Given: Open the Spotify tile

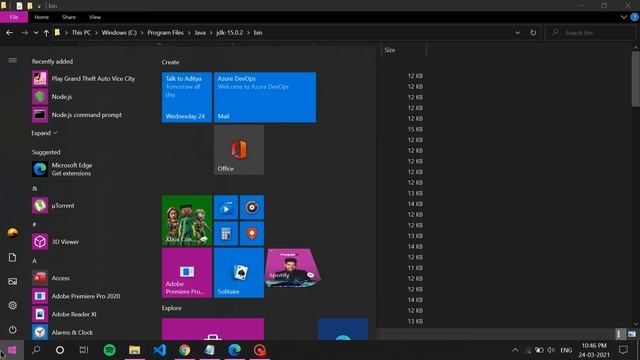Looking at the screenshot, I should tap(292, 268).
